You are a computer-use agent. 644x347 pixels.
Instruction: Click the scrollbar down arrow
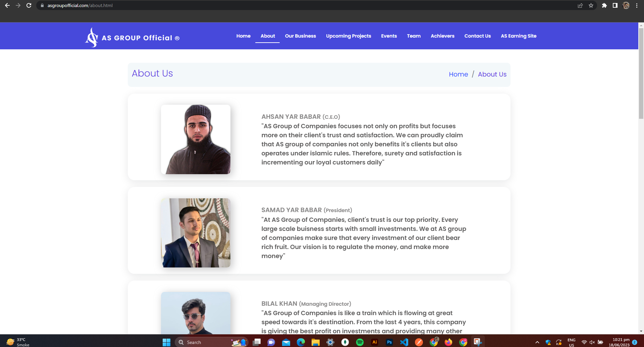pos(641,331)
